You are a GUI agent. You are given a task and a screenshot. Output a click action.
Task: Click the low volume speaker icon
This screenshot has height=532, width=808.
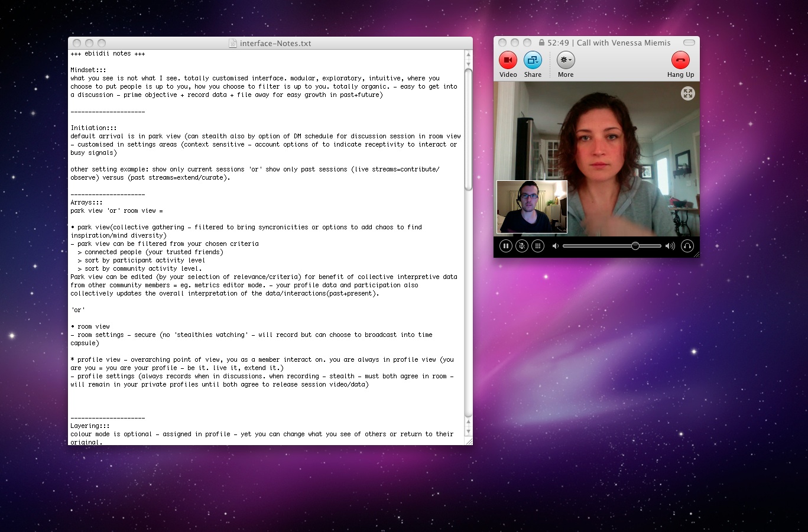(555, 246)
